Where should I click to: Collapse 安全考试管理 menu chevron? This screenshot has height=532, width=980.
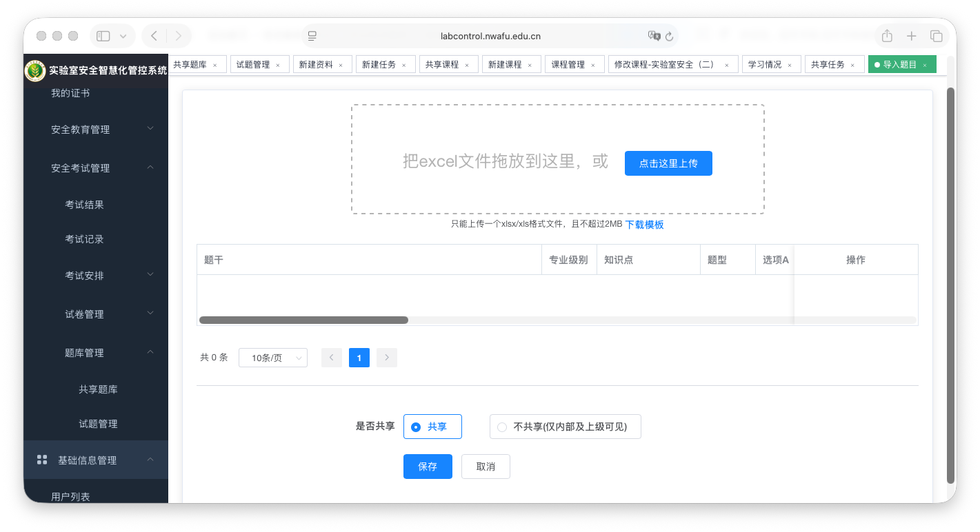150,167
